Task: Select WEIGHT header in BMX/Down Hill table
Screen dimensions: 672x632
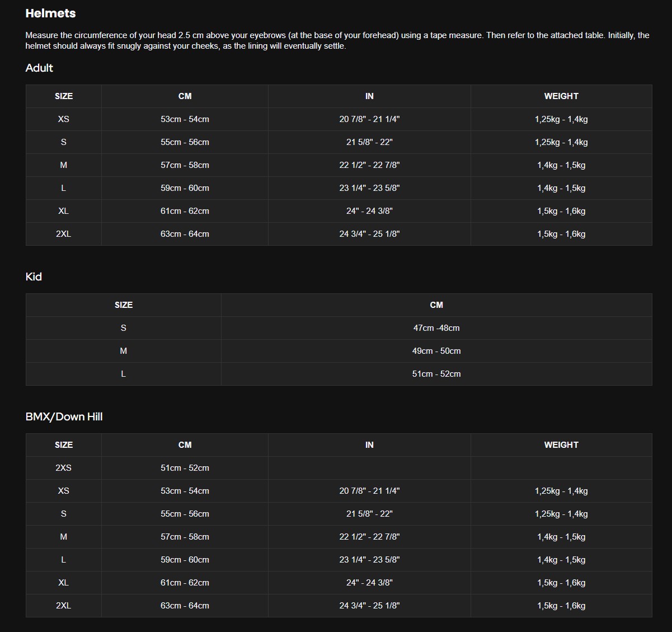Action: [x=561, y=445]
